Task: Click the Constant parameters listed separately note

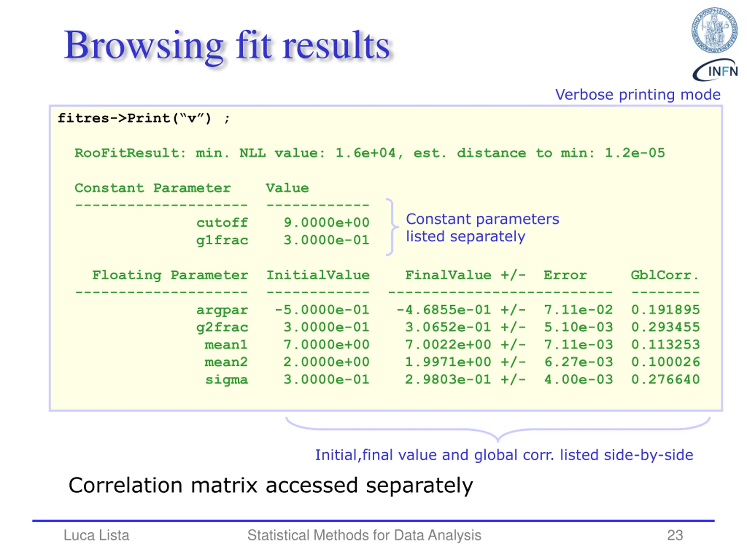Action: 482,228
